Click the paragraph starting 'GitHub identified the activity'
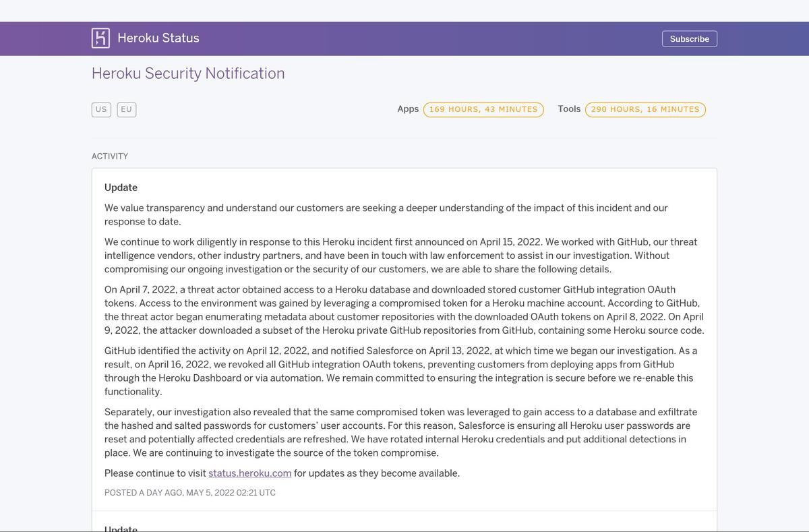Screen dimensions: 809x532 (x=401, y=372)
